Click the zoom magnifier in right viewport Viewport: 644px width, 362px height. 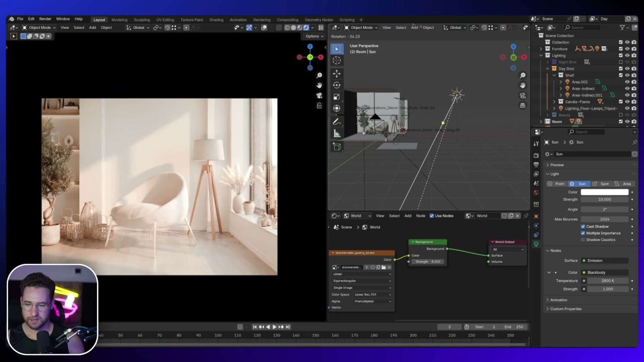point(523,75)
